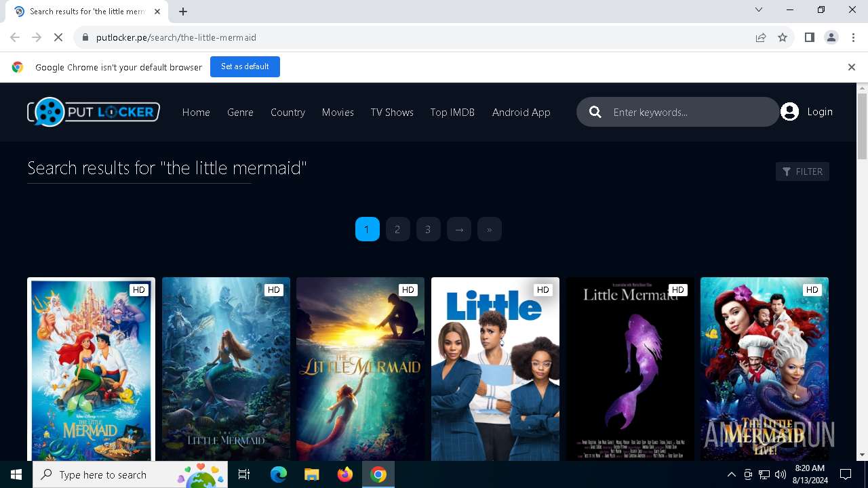Open Task View on the taskbar
This screenshot has height=488, width=868.
(x=244, y=474)
